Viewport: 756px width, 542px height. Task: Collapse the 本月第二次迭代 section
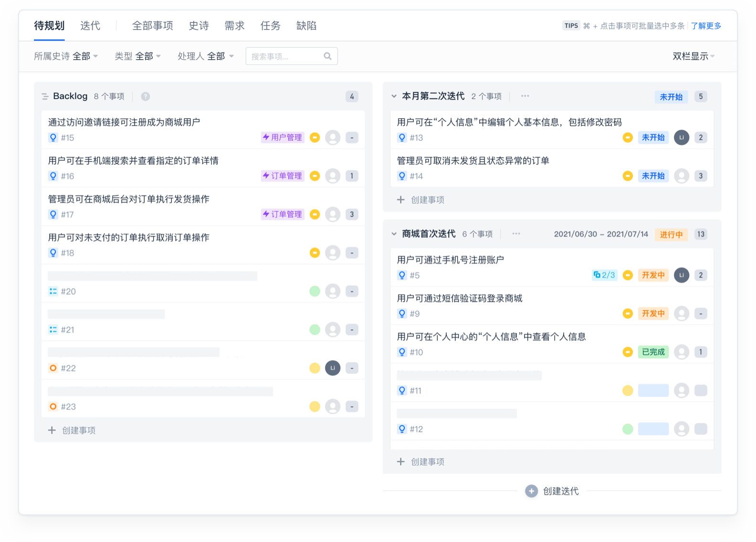point(394,96)
